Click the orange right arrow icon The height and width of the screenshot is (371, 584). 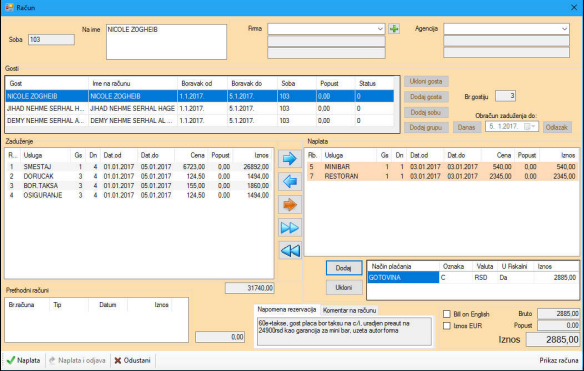(x=290, y=205)
